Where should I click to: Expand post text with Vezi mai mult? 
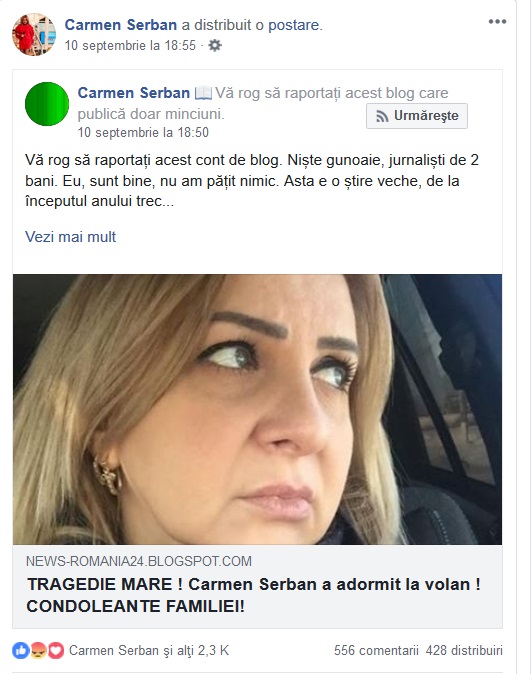click(71, 237)
